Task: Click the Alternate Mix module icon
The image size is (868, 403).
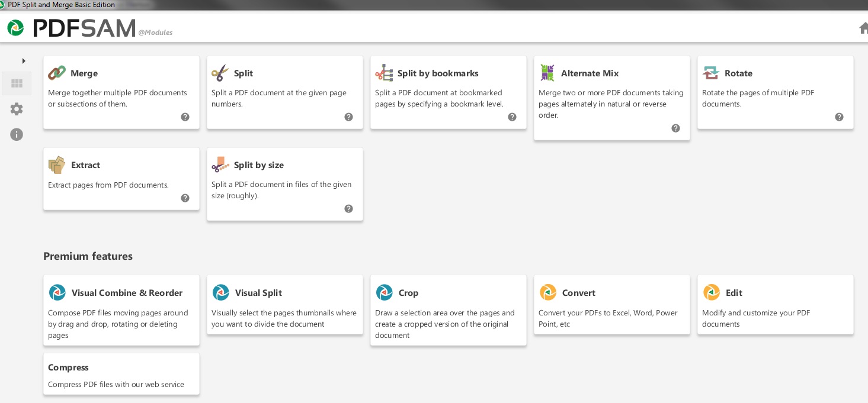Action: [x=547, y=72]
